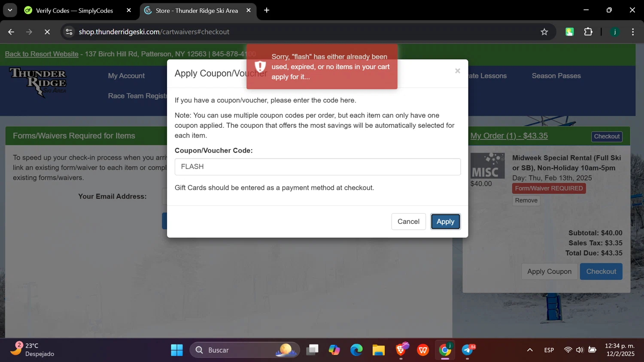644x362 pixels.
Task: Open the Season Passes menu item
Action: click(x=556, y=76)
